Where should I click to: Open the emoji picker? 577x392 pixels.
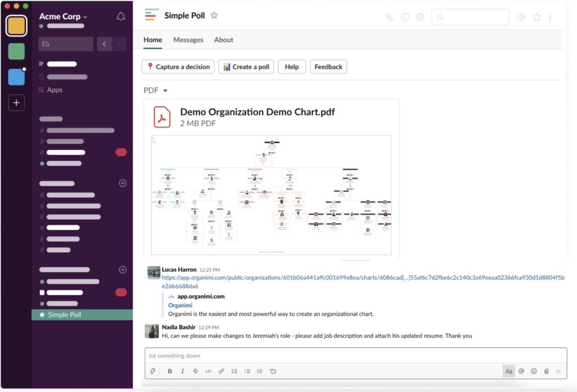click(534, 371)
